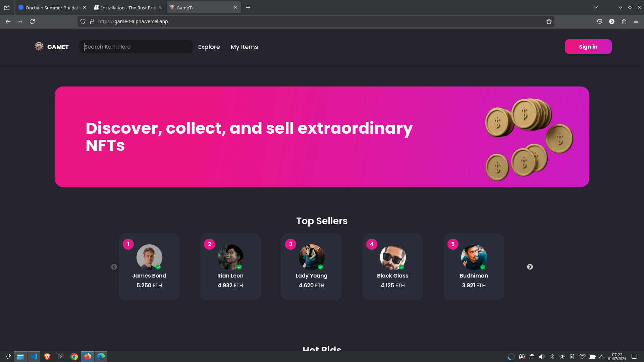Click the tracking protection shield icon
Viewport: 644px width, 362px height.
[83, 21]
